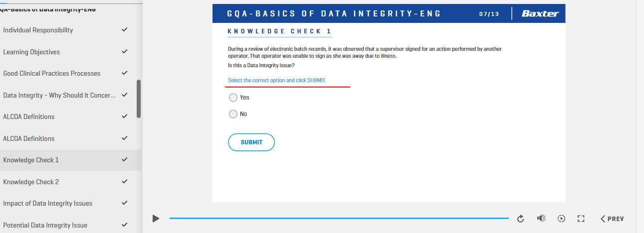Click the blue playback progress bar
Viewport: 644px width, 233px height.
point(339,219)
